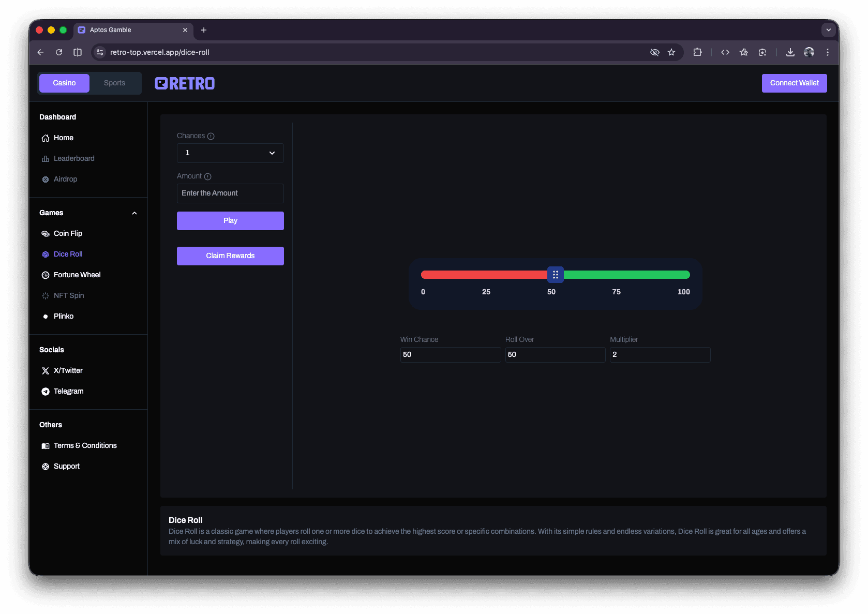Open Plinko from the Games menu
This screenshot has height=614, width=868.
point(64,316)
